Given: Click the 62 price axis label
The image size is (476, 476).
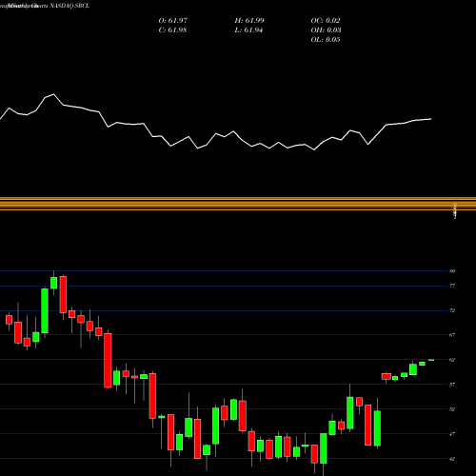Looking at the screenshot, I should pos(452,360).
